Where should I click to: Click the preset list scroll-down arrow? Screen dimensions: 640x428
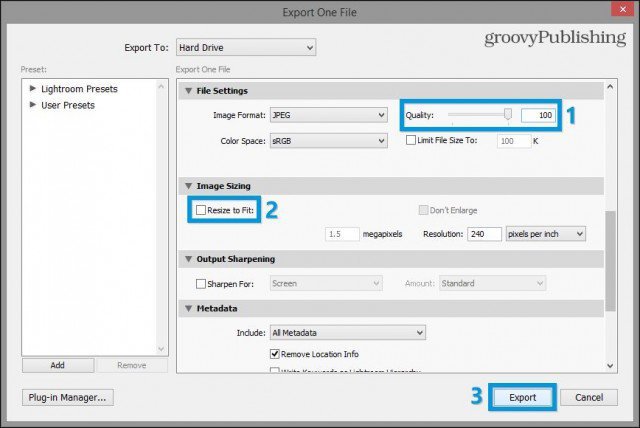pos(161,349)
